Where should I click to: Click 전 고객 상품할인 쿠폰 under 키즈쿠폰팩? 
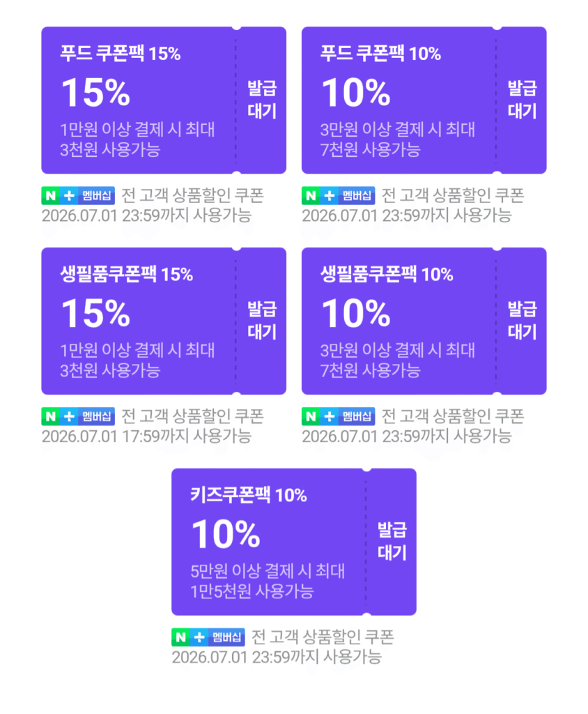(323, 637)
